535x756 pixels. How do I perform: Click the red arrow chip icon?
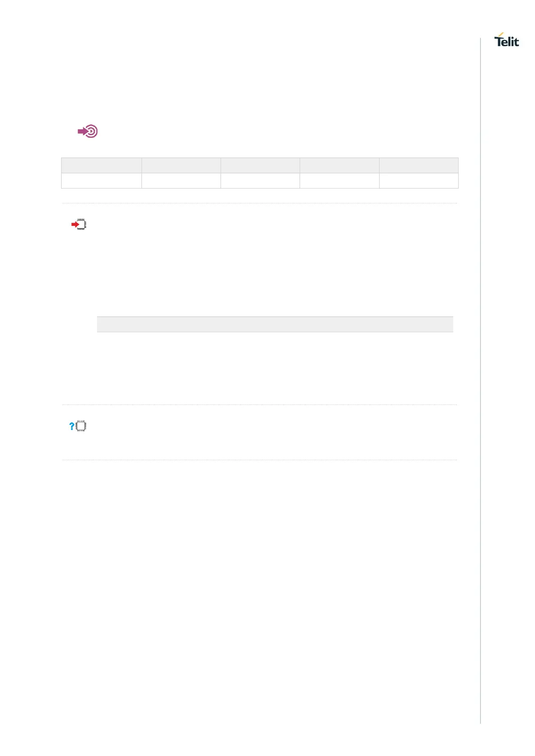pyautogui.click(x=79, y=224)
